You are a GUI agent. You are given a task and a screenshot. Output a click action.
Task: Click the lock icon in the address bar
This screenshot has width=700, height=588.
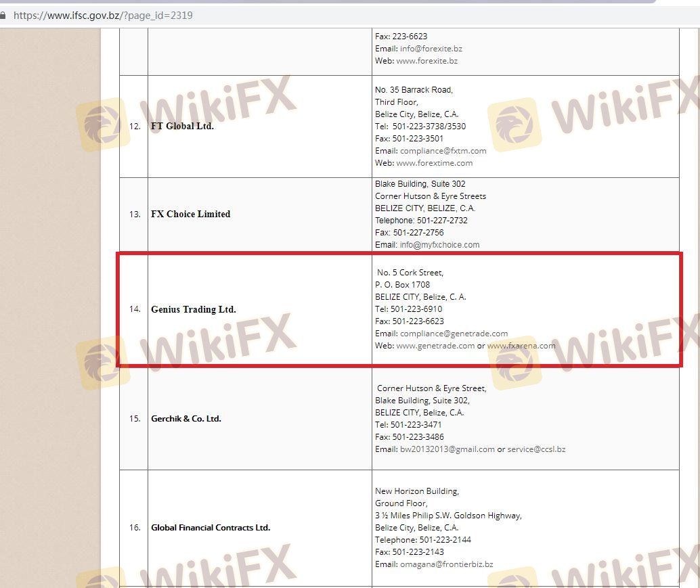[x=3, y=15]
